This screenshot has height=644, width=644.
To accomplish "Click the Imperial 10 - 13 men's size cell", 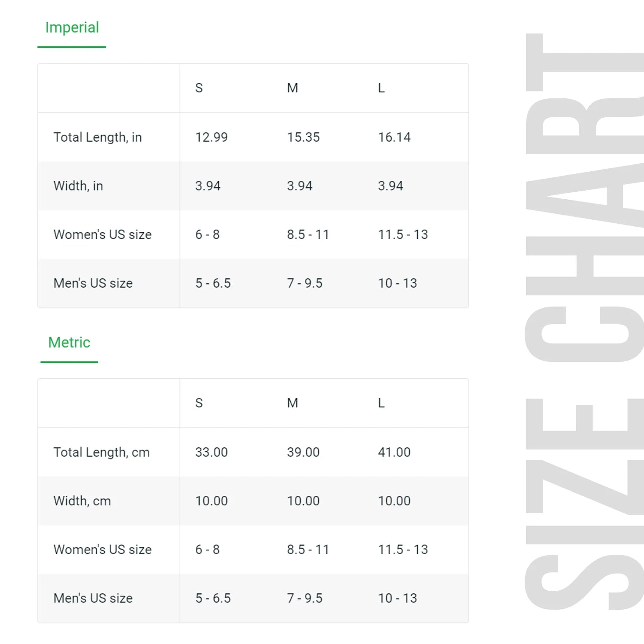I will coord(397,283).
